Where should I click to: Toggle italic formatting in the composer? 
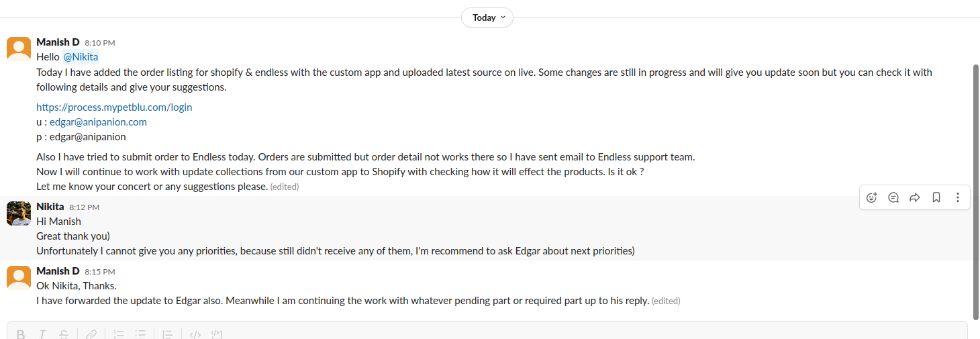(x=42, y=334)
